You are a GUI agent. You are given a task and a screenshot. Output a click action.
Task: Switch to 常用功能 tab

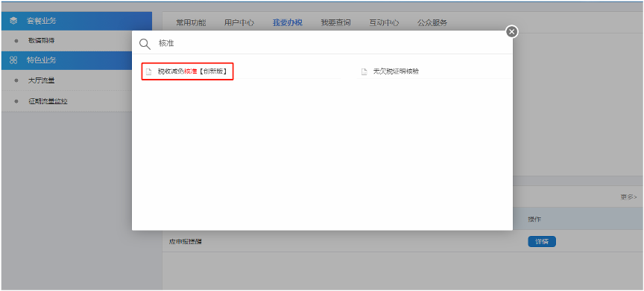(x=191, y=22)
